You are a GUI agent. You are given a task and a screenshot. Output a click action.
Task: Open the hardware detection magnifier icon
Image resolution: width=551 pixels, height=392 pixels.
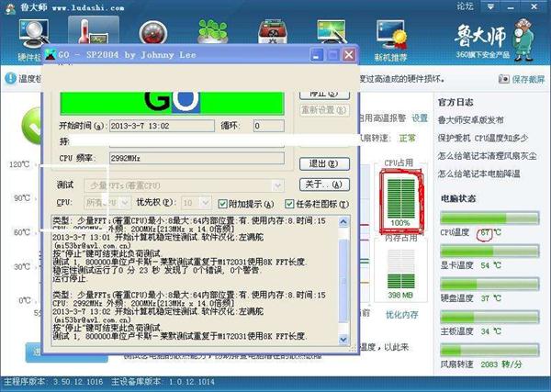[34, 34]
